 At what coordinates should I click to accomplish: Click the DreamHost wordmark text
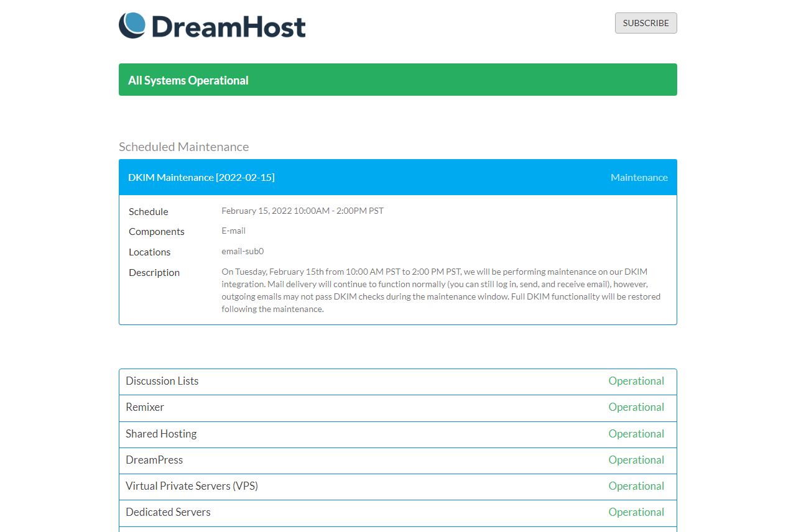pyautogui.click(x=228, y=27)
